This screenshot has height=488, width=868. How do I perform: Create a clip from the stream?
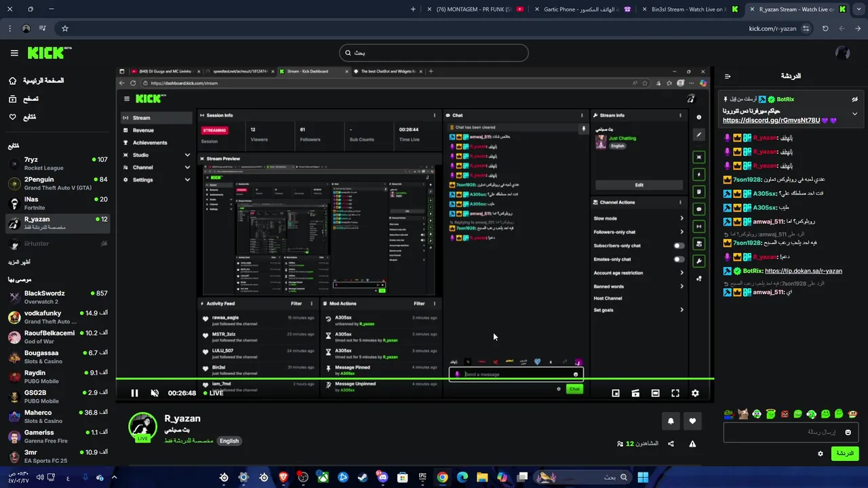pyautogui.click(x=635, y=393)
